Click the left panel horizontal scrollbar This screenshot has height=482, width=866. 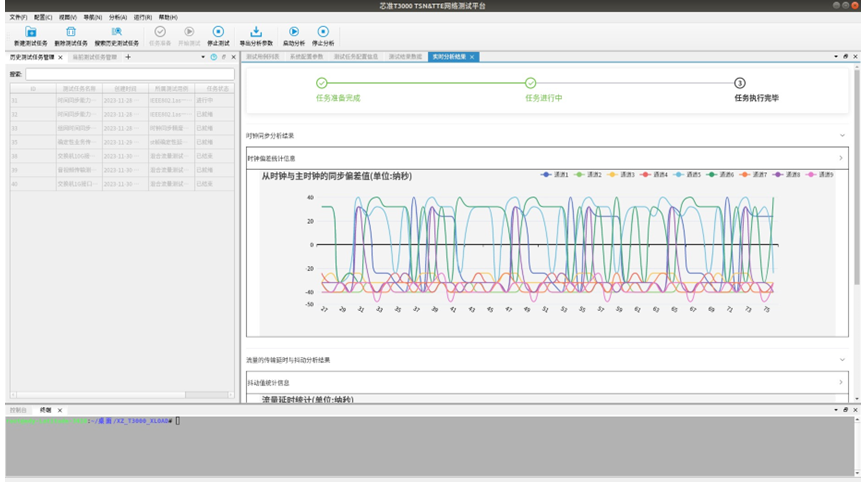(120, 394)
